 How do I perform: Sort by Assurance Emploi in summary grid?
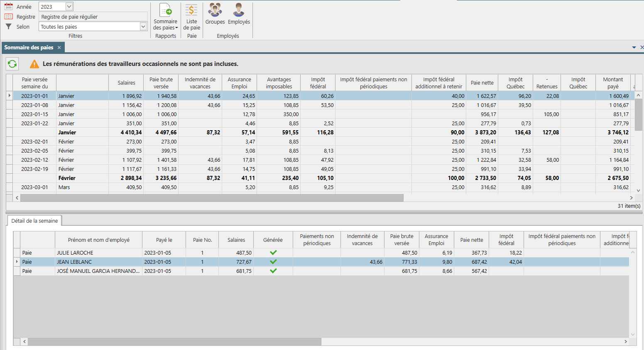[x=239, y=83]
